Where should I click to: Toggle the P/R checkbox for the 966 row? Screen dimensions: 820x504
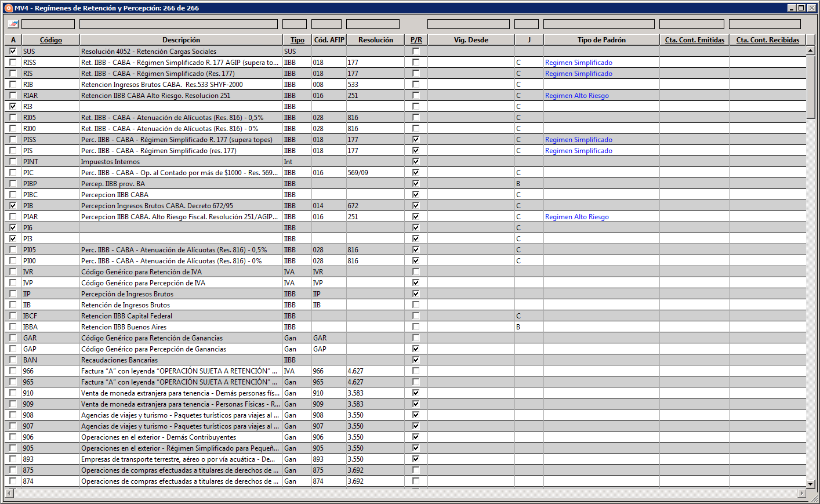tap(416, 371)
